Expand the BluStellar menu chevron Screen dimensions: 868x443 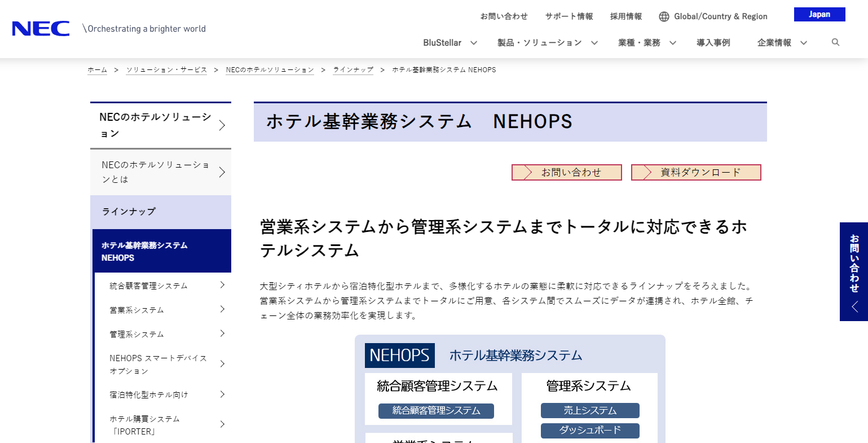[x=474, y=43]
